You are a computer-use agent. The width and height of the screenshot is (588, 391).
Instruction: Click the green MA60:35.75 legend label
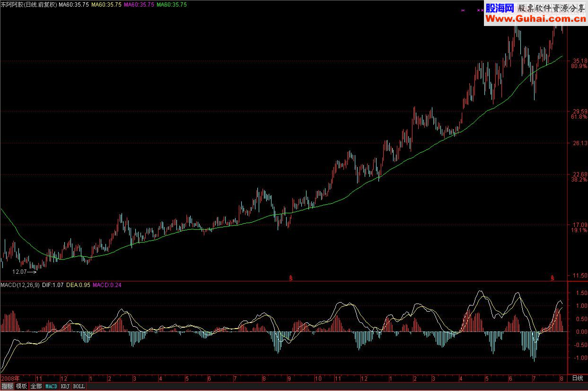coord(171,4)
